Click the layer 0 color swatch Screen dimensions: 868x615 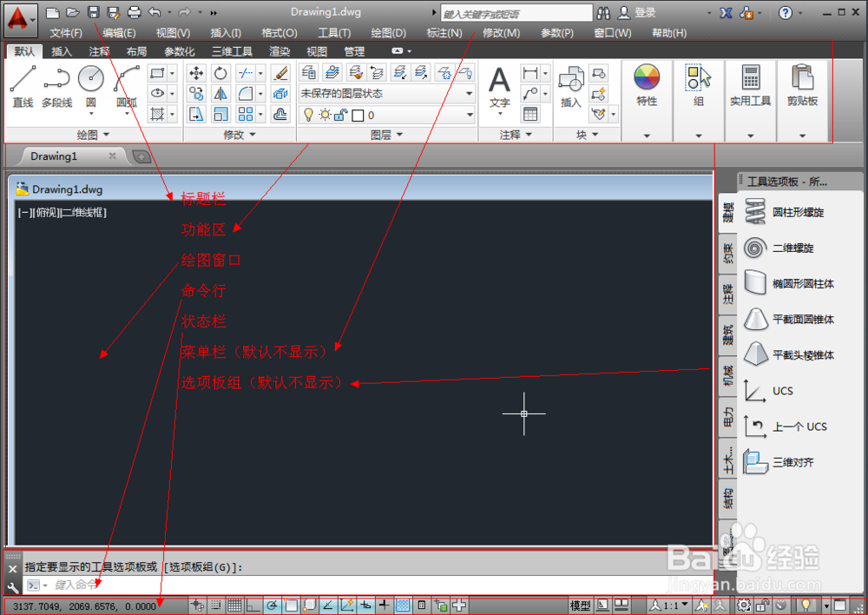click(x=358, y=116)
